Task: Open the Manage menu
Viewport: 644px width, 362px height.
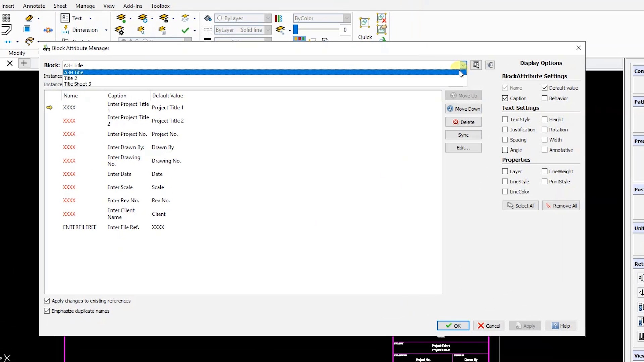Action: 85,6
